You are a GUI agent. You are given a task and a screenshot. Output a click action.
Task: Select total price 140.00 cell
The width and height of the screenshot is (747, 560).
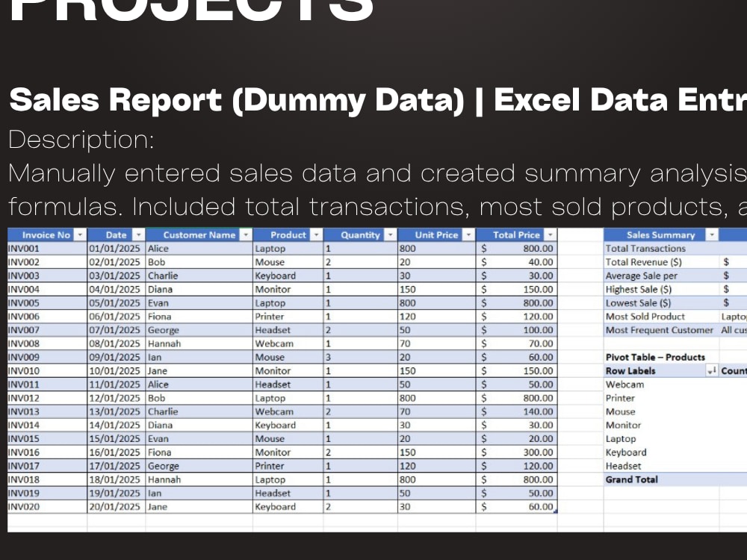click(x=516, y=411)
